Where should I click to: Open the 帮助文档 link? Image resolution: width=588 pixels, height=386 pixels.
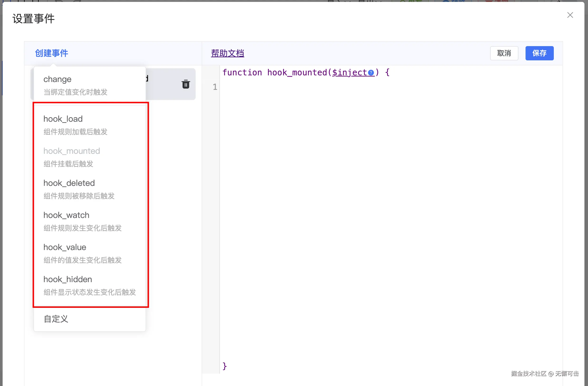[227, 53]
